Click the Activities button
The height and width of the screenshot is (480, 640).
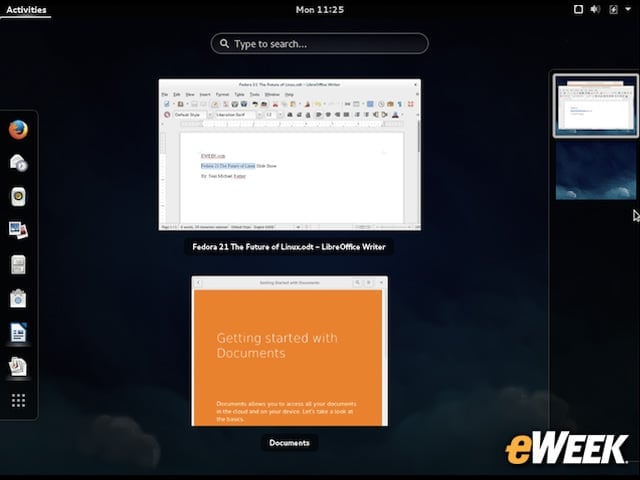click(x=26, y=9)
